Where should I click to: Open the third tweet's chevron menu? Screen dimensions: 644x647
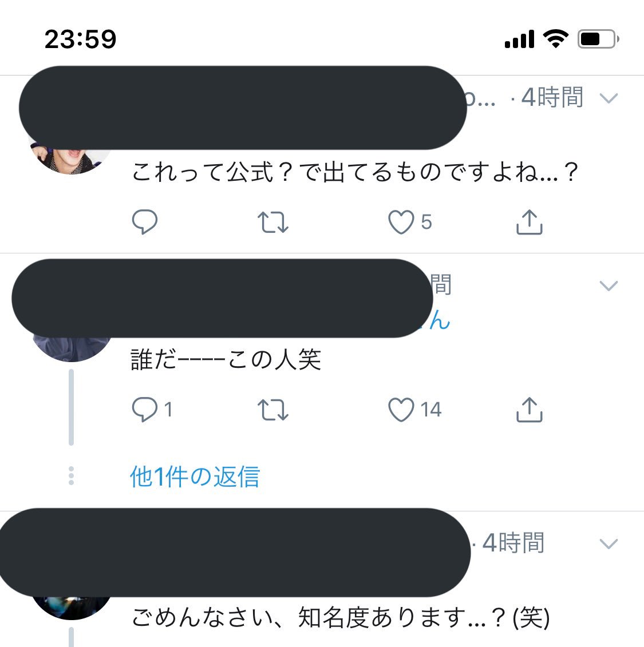click(609, 544)
